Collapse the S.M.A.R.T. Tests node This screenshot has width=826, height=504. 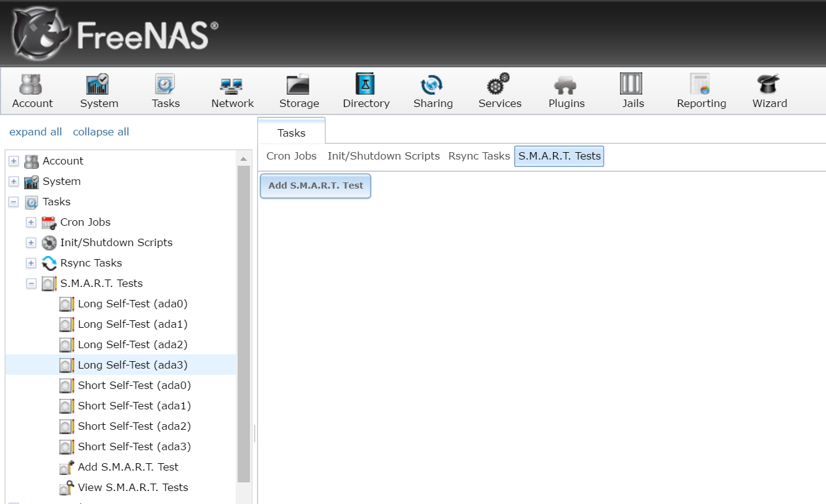(x=32, y=284)
